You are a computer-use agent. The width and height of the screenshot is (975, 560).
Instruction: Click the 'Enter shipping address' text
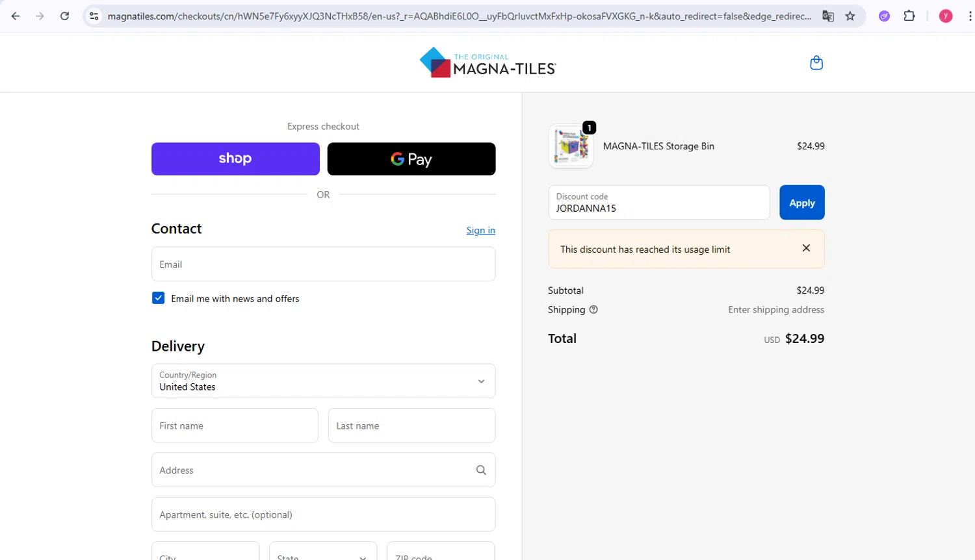point(776,310)
